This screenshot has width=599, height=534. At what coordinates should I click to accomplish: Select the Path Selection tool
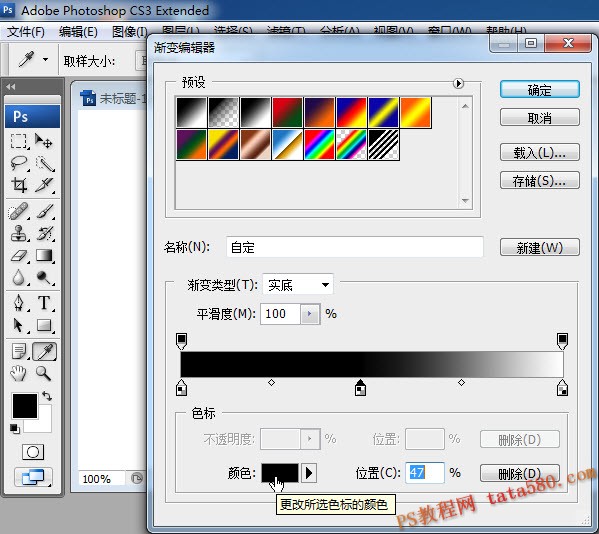[x=18, y=325]
